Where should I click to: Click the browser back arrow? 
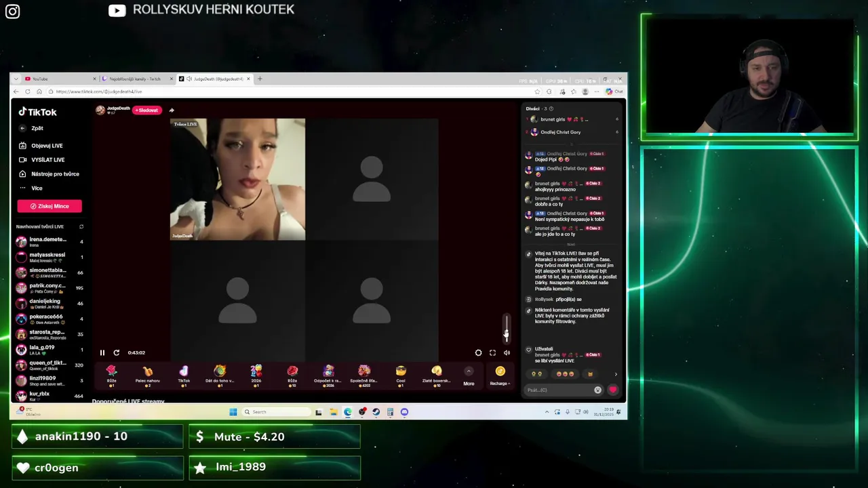click(16, 91)
